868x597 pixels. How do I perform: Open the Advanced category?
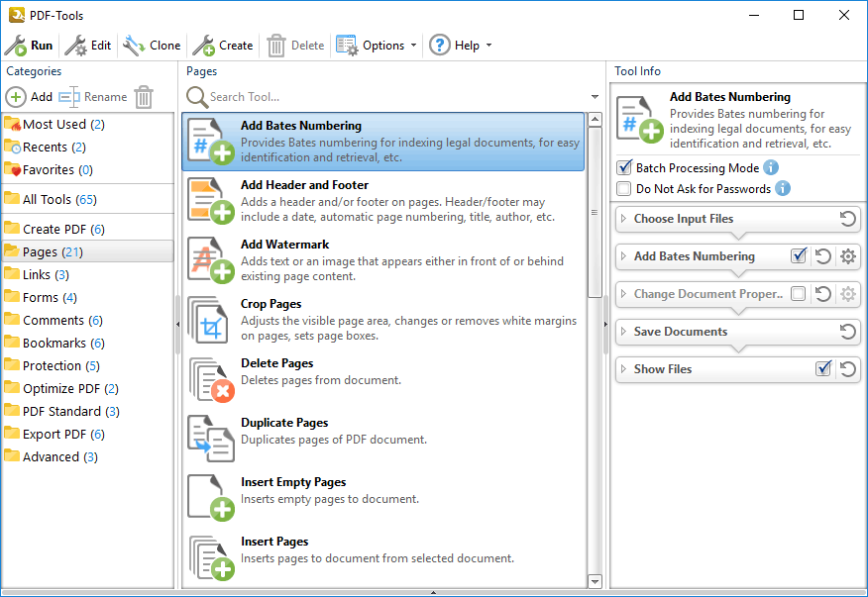click(x=87, y=456)
